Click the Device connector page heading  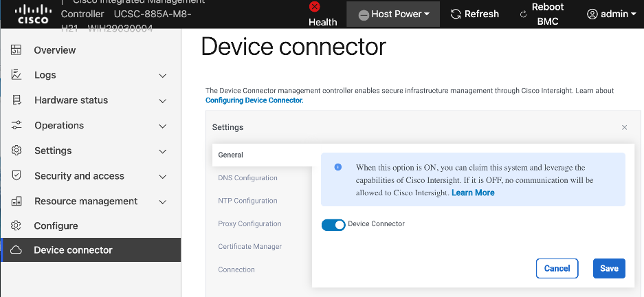(x=293, y=46)
